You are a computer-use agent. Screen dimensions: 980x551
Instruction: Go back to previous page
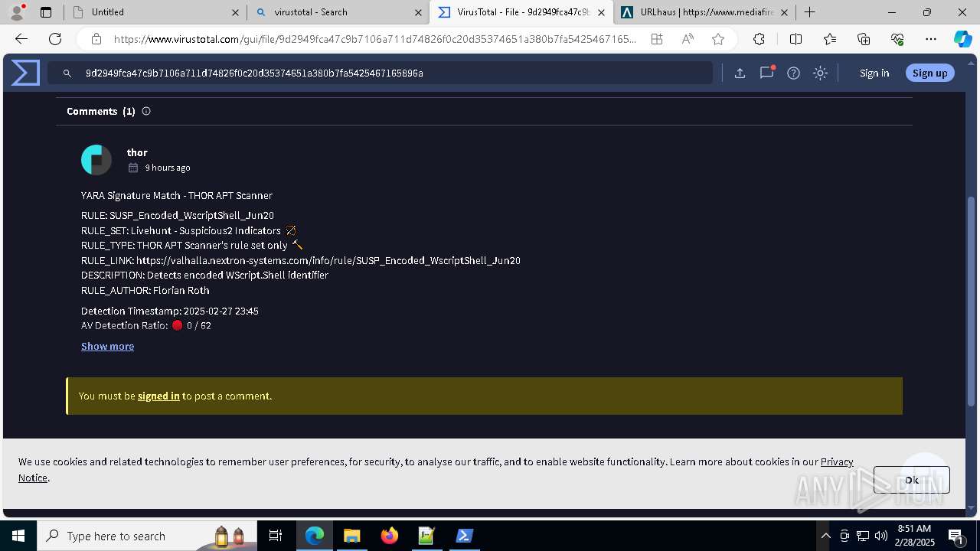(x=21, y=39)
